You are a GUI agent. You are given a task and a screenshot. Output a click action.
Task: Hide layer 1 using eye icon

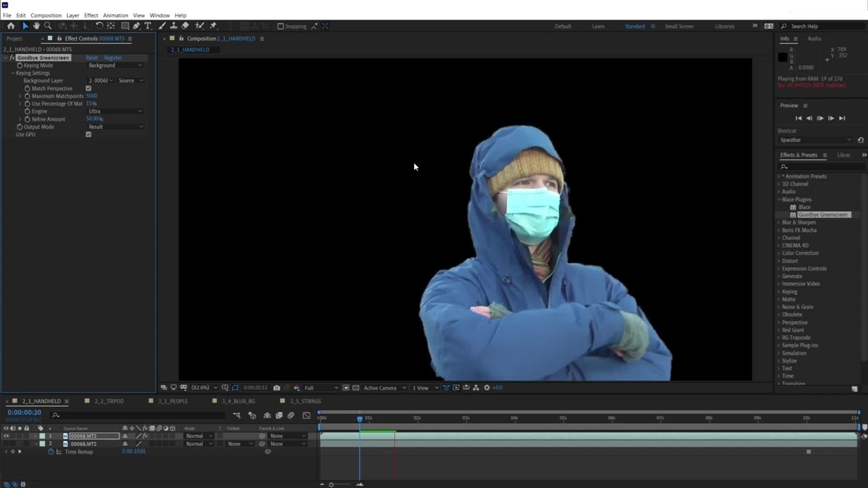pos(6,436)
